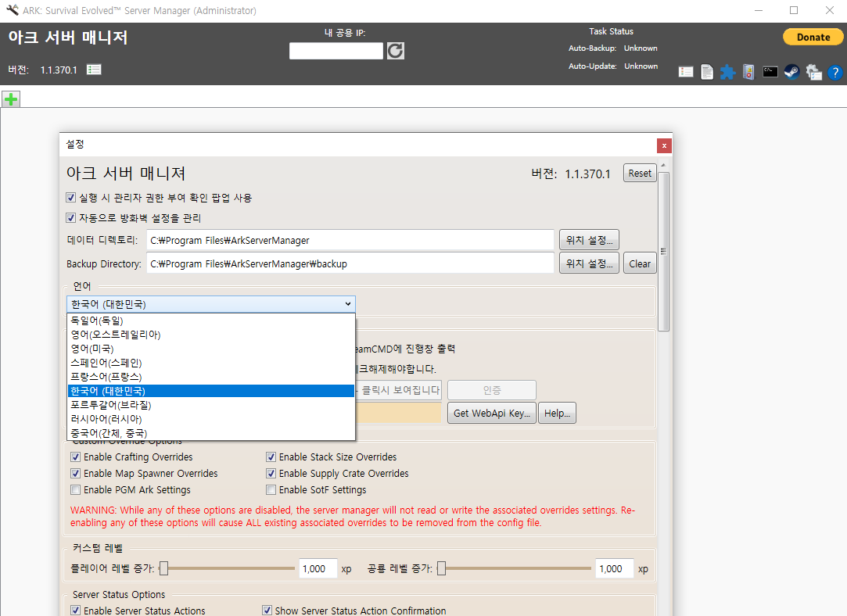Click the Backup Directory path field

tap(350, 263)
